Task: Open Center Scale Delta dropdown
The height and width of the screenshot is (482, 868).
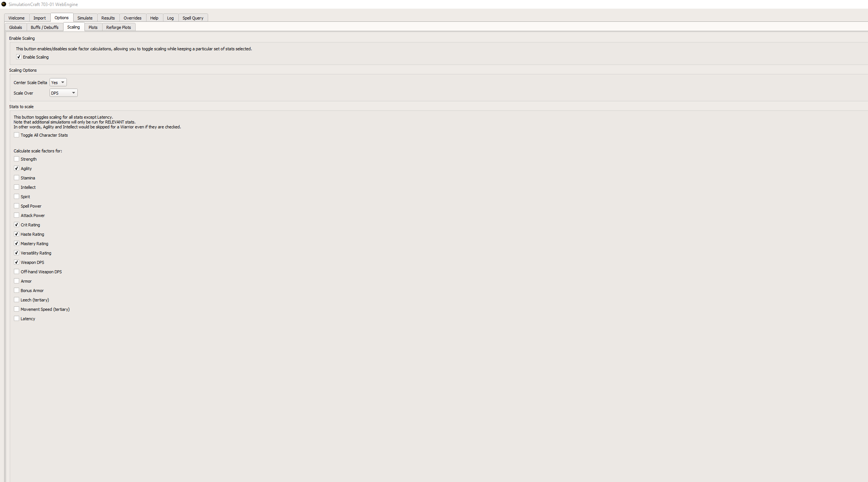Action: click(57, 83)
